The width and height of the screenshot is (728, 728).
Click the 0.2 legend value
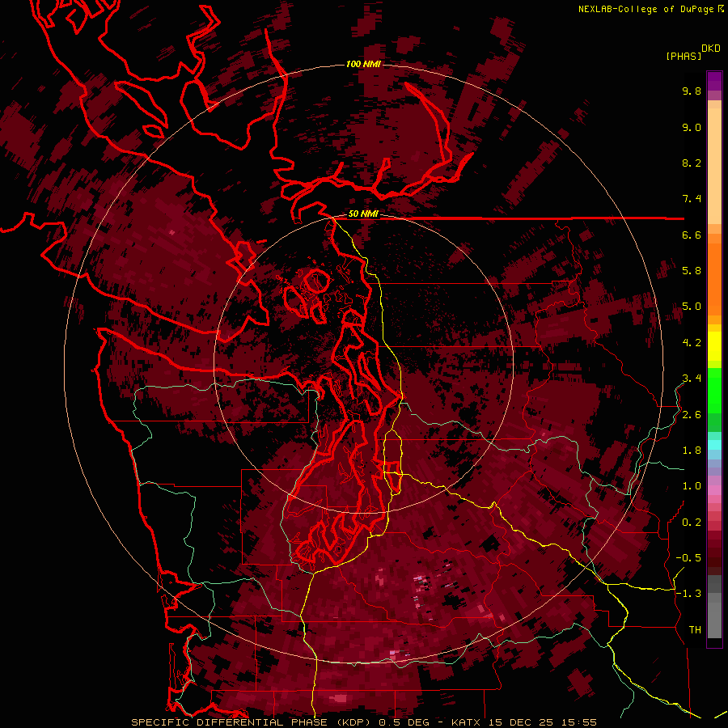pyautogui.click(x=692, y=523)
